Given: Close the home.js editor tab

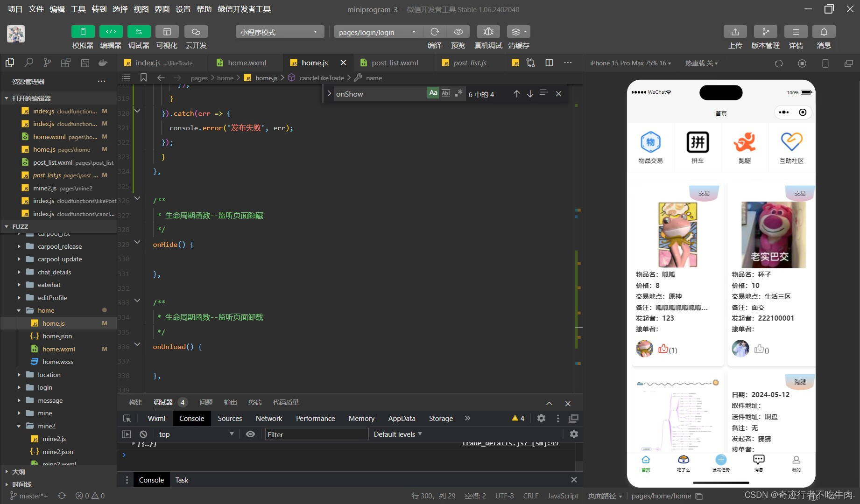Looking at the screenshot, I should 343,63.
